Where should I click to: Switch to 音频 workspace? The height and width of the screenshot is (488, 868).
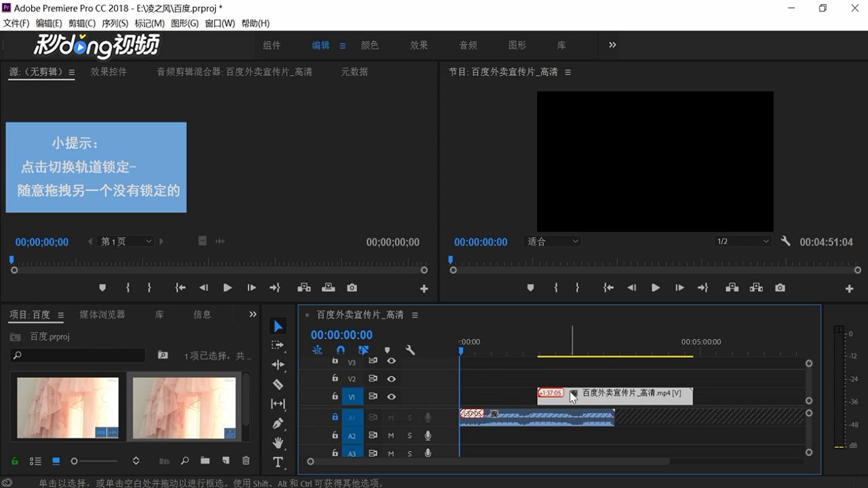click(468, 45)
